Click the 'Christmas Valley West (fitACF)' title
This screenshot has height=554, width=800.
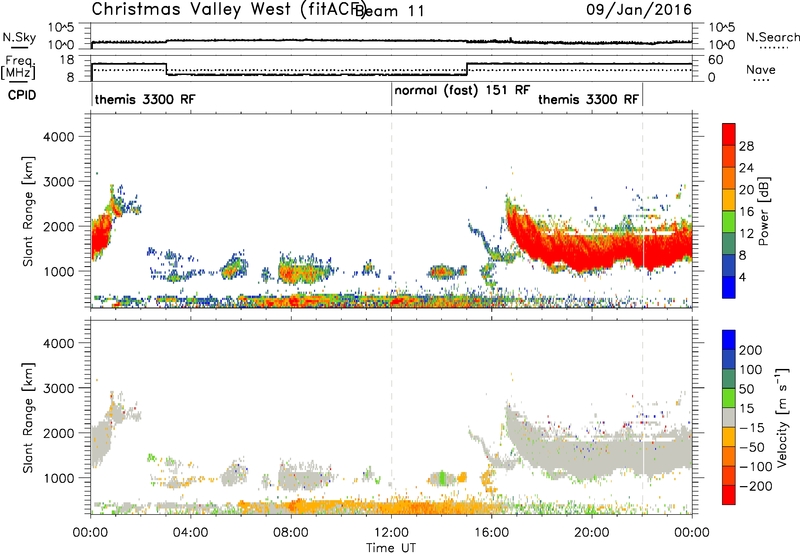tap(228, 9)
